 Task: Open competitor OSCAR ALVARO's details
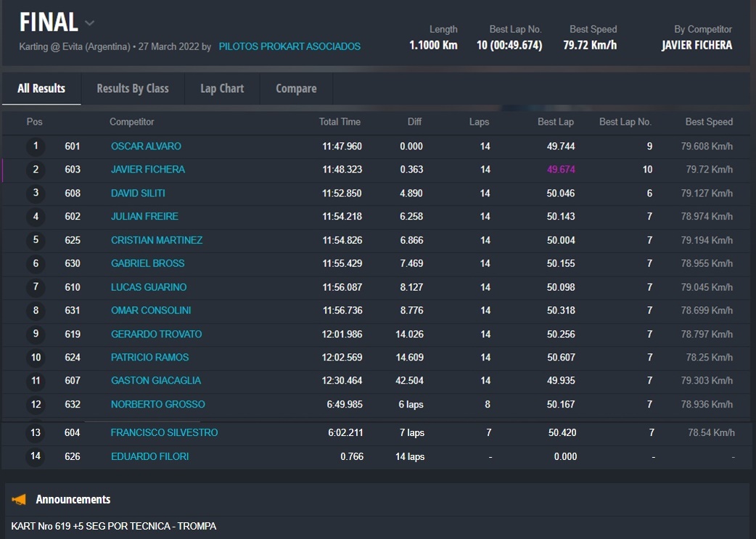tap(146, 147)
